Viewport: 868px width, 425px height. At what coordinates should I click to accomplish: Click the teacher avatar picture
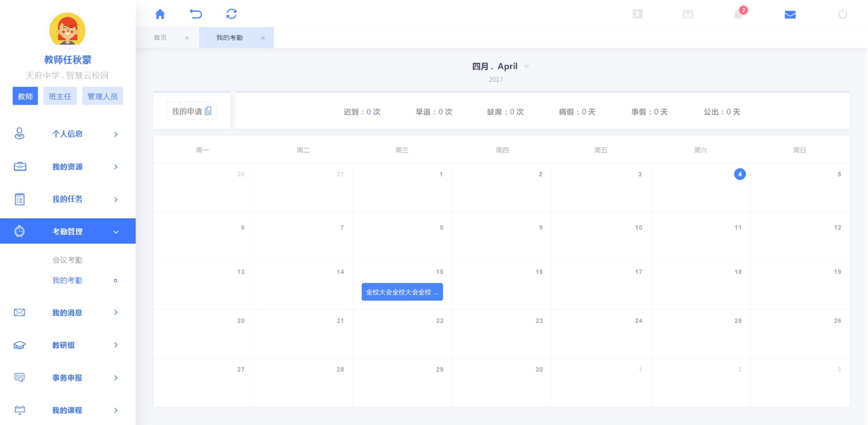(67, 29)
